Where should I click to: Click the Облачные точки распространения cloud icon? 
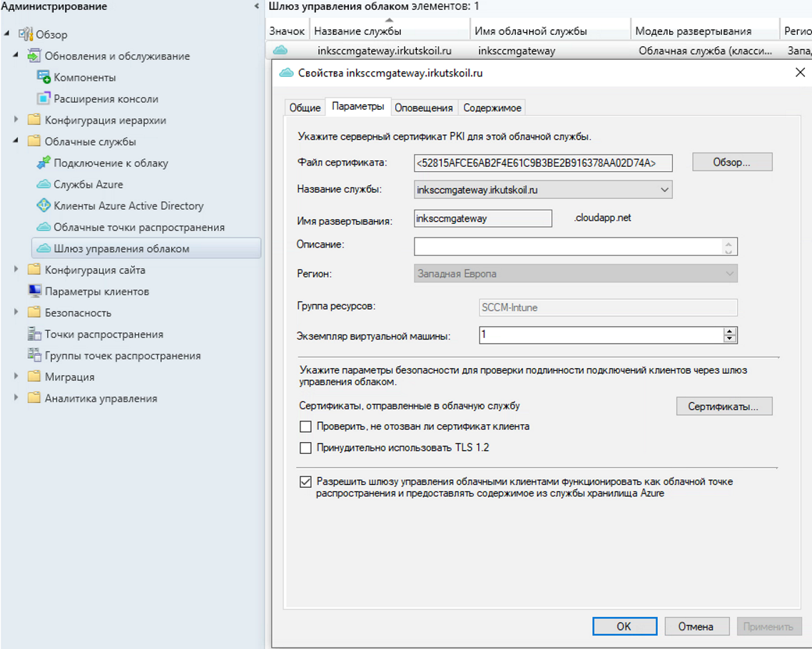[x=44, y=227]
